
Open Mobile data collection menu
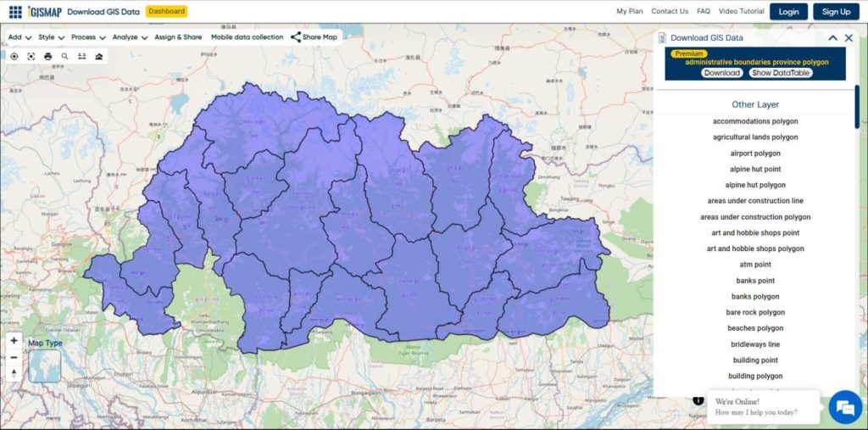point(247,37)
